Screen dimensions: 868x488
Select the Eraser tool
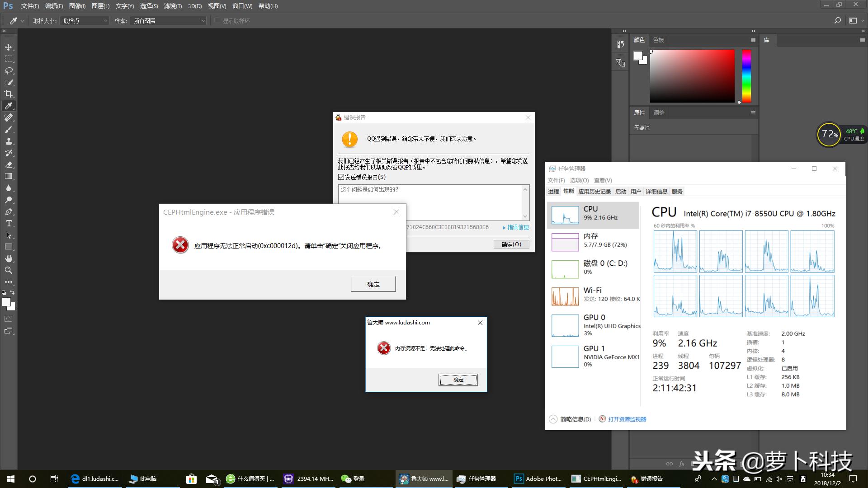[x=9, y=165]
